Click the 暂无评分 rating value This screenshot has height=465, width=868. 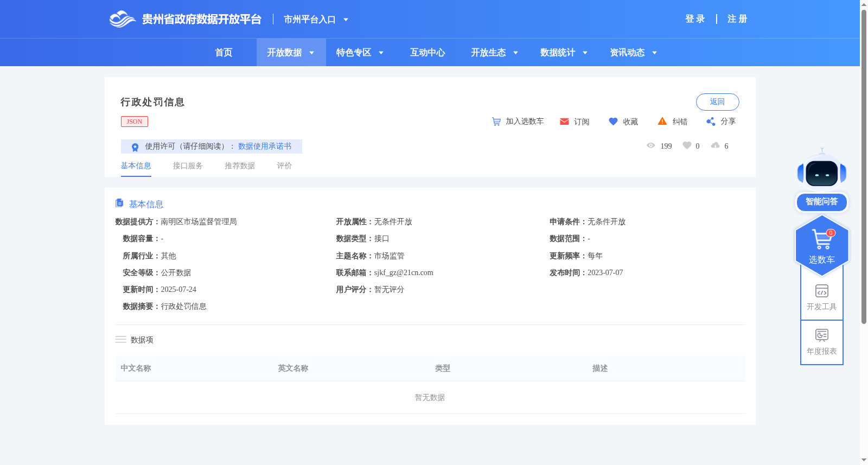[389, 290]
